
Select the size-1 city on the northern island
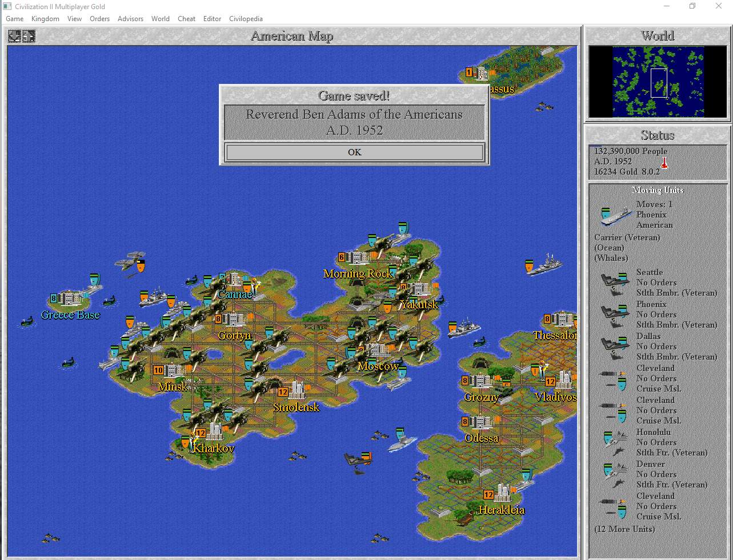click(x=483, y=72)
